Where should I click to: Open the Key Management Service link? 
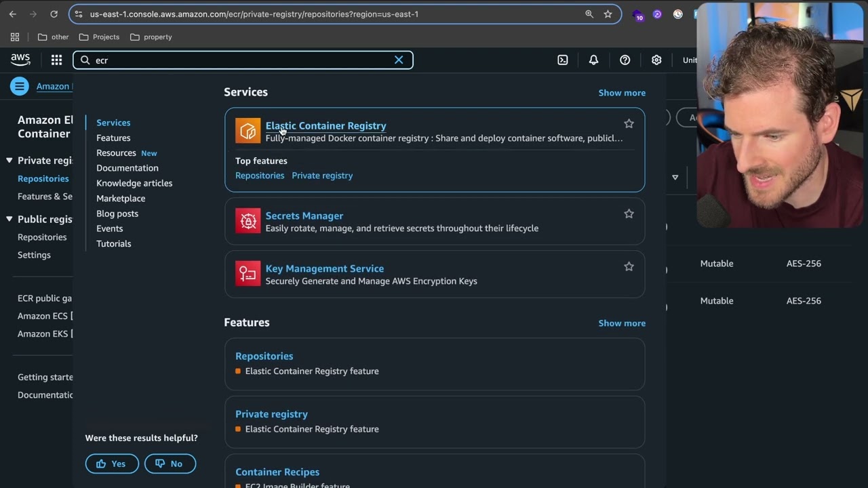(324, 268)
